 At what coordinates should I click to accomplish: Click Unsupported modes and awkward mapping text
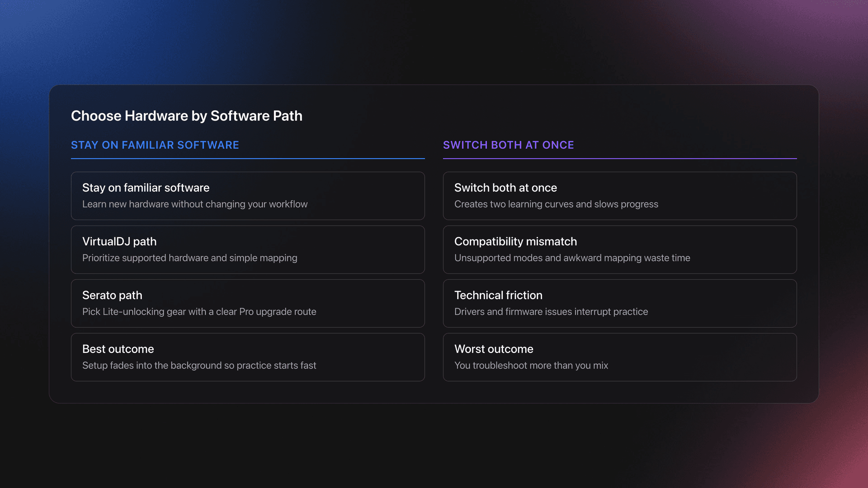(572, 258)
